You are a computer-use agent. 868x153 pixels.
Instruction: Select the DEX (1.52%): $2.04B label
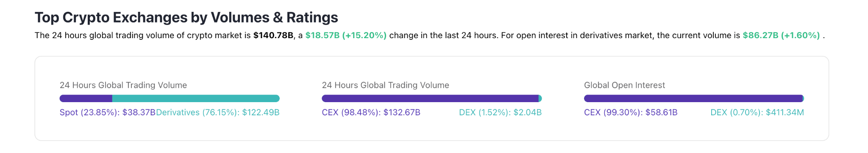coord(501,112)
